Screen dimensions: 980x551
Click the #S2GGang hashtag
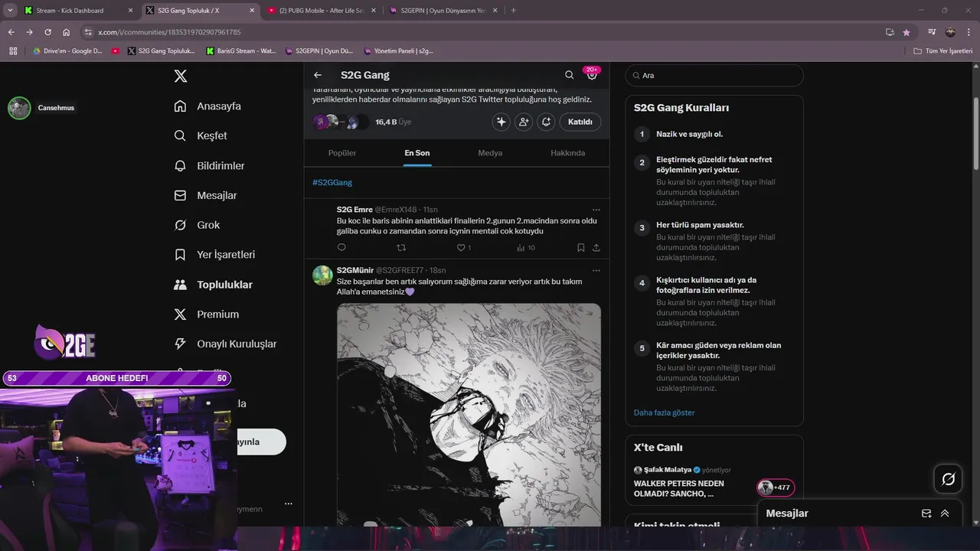click(x=332, y=182)
